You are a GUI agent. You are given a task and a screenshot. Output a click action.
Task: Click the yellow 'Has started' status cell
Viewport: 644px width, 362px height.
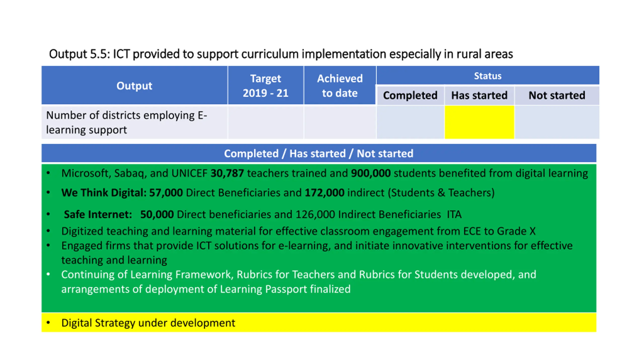coord(479,122)
